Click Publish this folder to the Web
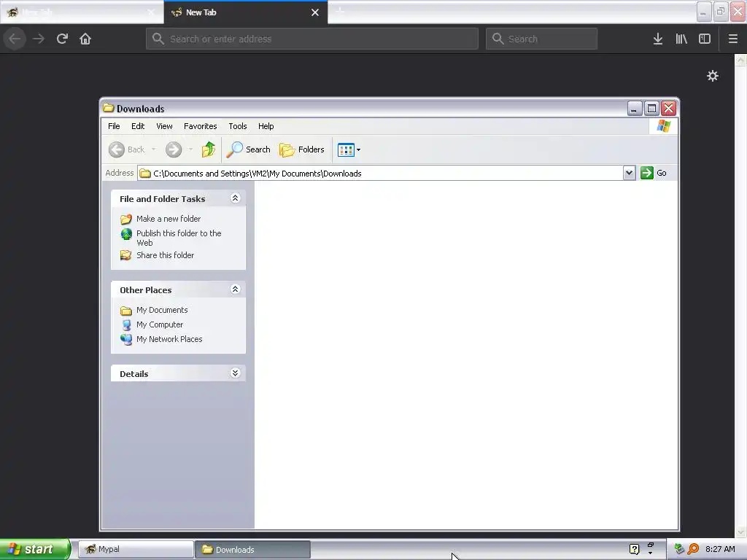Viewport: 747px width, 560px height. coord(179,238)
